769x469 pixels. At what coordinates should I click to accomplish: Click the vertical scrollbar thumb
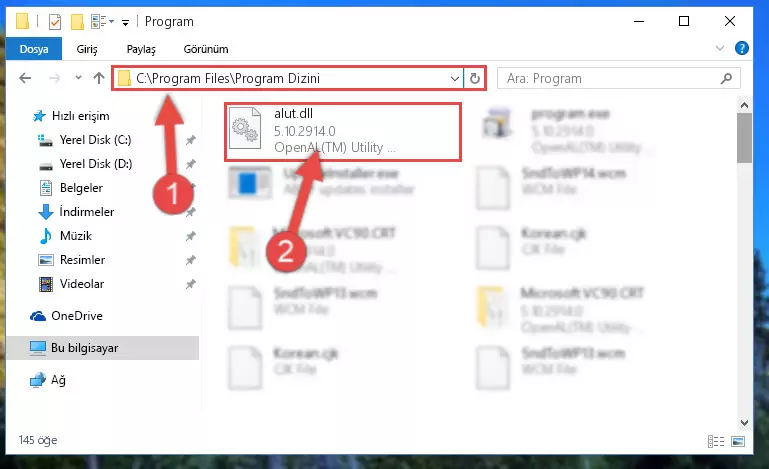744,138
